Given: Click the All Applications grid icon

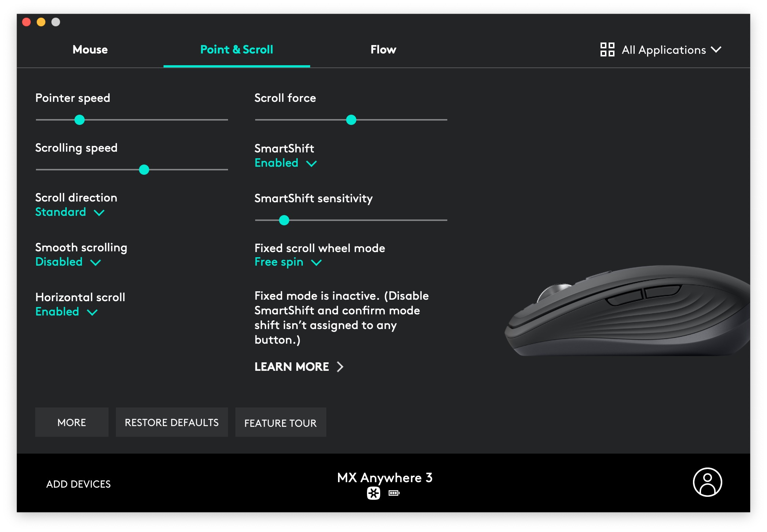Looking at the screenshot, I should click(x=607, y=49).
